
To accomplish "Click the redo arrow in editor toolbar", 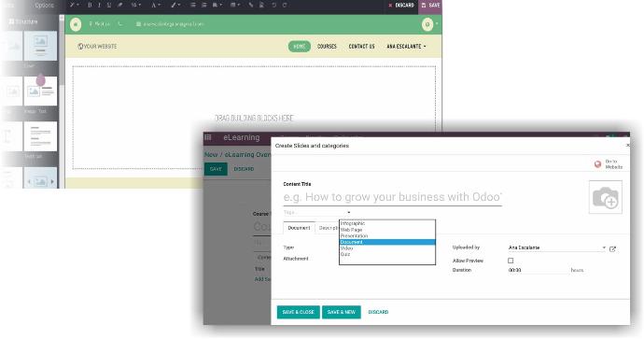I will tap(285, 5).
